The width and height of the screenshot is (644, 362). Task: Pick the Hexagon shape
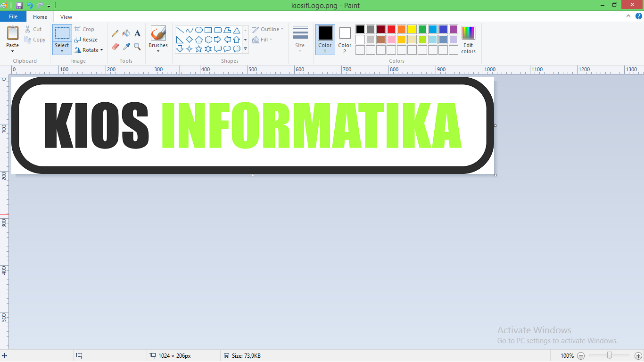tap(208, 40)
